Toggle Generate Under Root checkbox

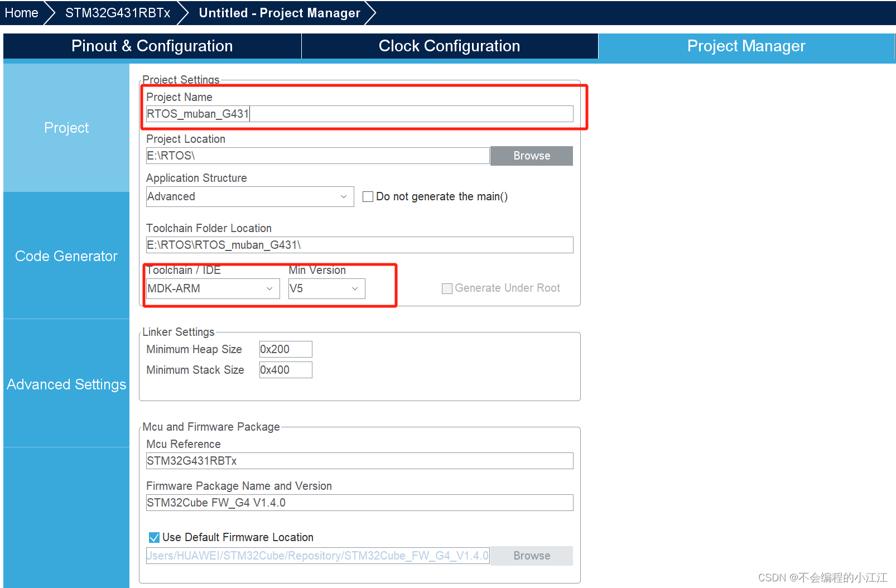(447, 288)
